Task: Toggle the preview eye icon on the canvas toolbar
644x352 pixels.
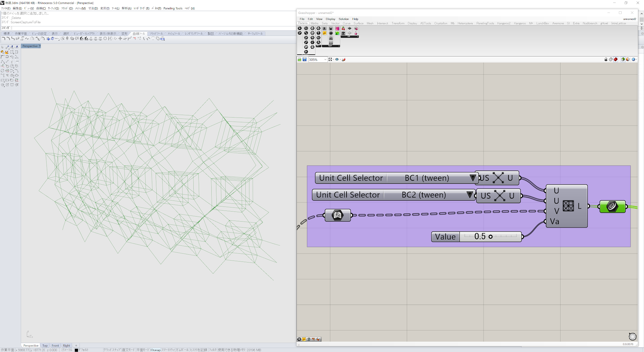Action: coord(337,59)
